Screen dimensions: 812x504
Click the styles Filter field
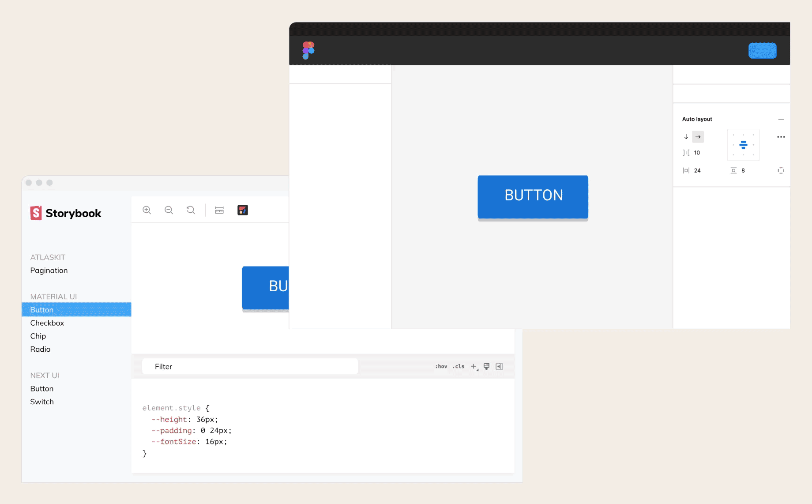pos(250,366)
